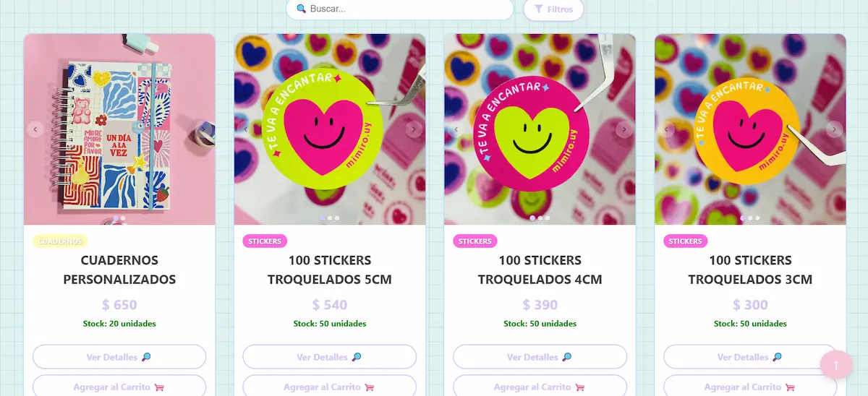Click previous arrow on 4CM stickers image

click(x=456, y=129)
